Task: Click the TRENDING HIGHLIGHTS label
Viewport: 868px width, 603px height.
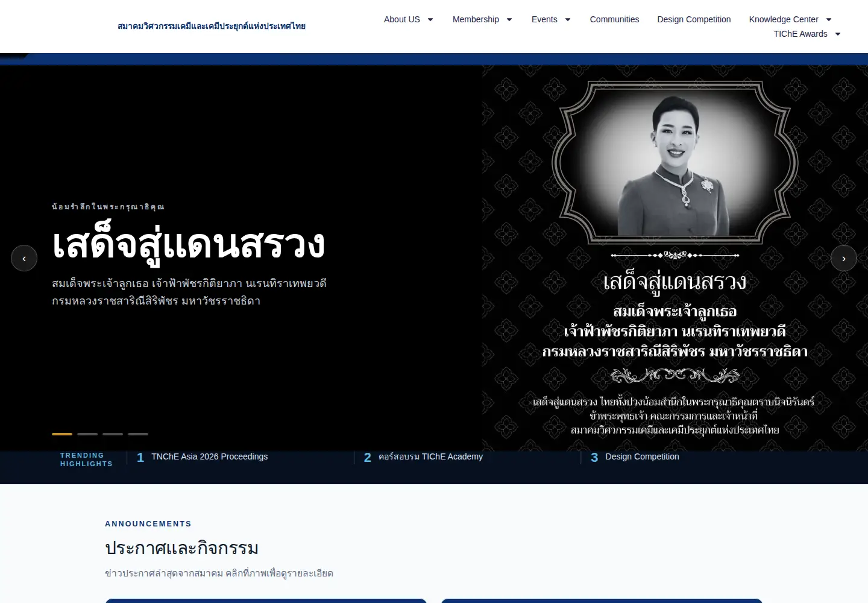Action: pos(86,459)
